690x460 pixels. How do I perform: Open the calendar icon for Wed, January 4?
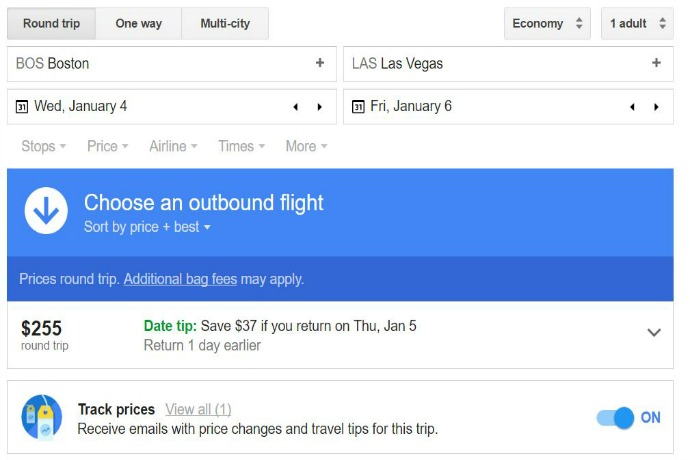22,107
